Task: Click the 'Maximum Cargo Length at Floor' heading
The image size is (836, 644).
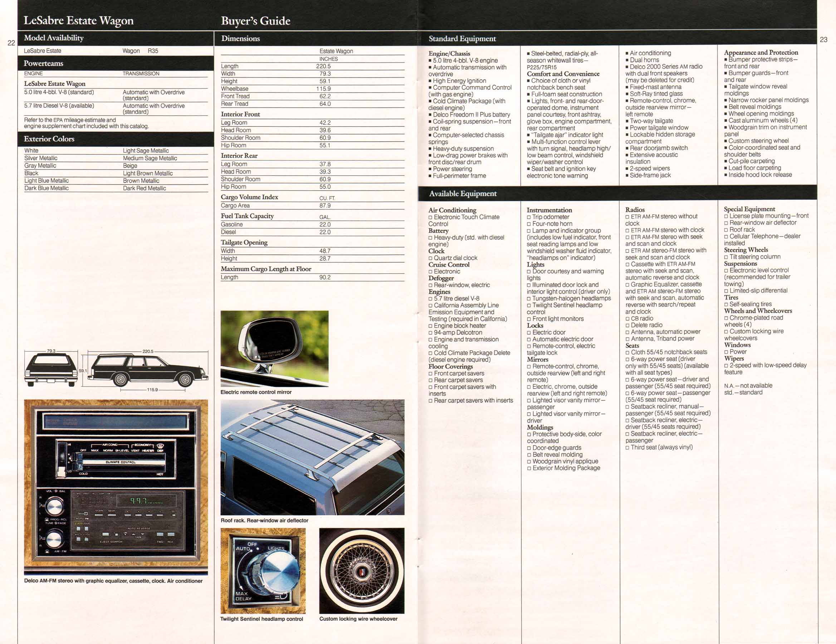Action: (x=266, y=269)
